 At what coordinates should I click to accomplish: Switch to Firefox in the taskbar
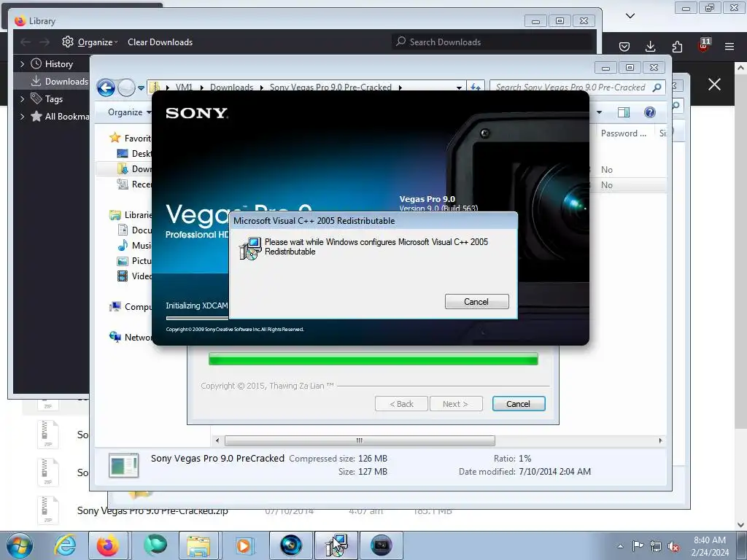click(x=108, y=545)
